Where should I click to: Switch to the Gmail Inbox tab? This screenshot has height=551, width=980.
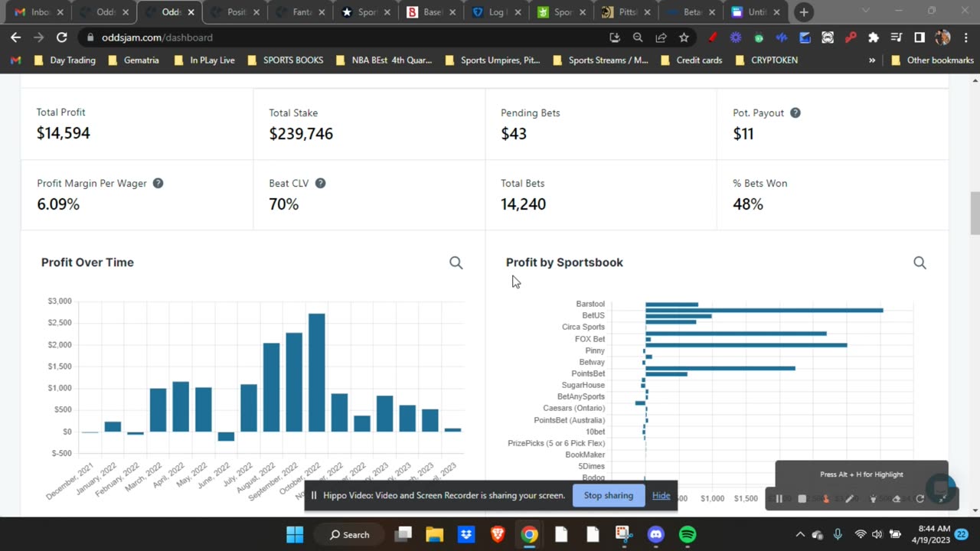click(39, 12)
